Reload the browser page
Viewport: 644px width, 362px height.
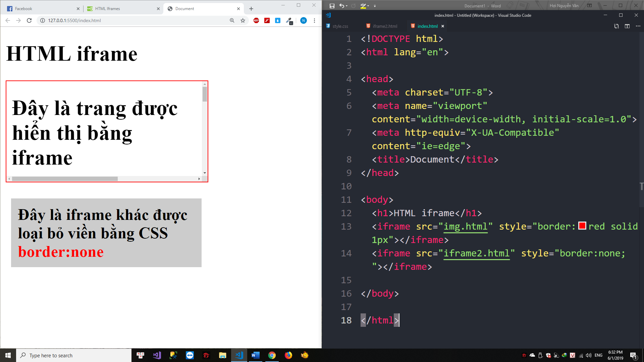click(29, 20)
